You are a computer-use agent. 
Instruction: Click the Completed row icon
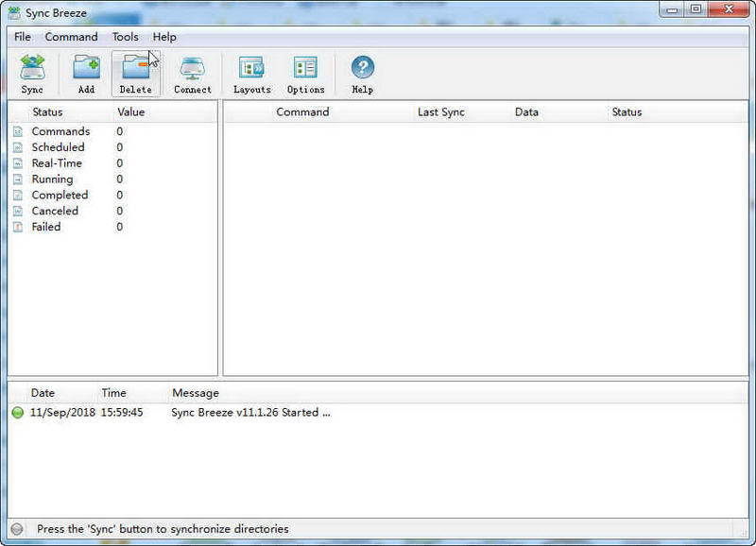point(18,196)
